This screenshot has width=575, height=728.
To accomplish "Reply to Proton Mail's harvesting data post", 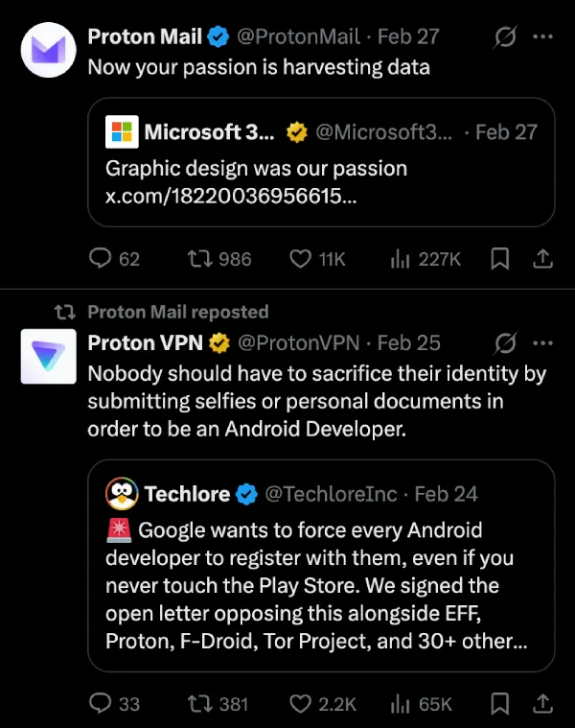I will (101, 259).
